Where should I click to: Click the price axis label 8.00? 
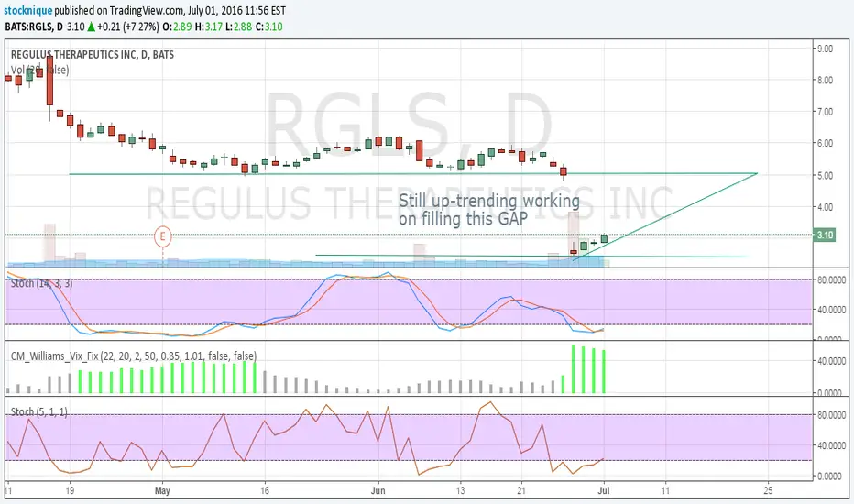[x=825, y=80]
